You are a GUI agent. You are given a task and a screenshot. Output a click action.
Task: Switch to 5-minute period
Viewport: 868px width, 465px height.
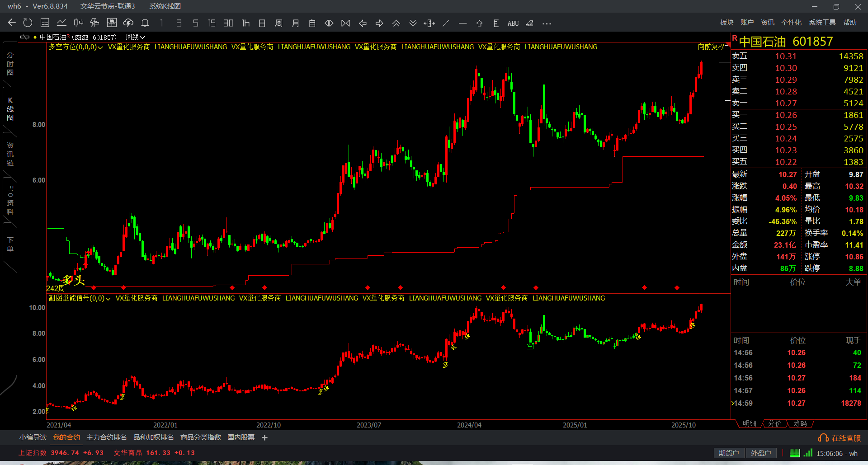pos(195,23)
